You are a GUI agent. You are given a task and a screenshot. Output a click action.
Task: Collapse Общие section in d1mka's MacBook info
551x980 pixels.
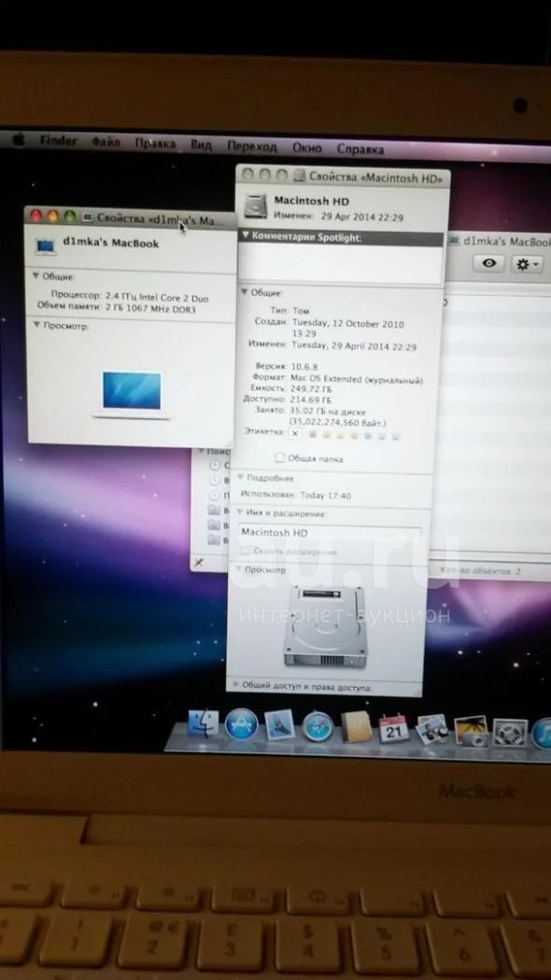pyautogui.click(x=35, y=275)
